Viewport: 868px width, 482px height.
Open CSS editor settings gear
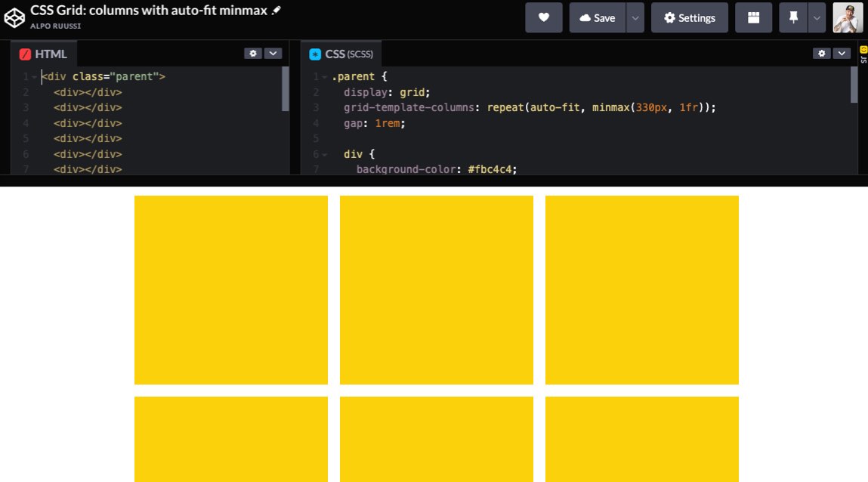(x=822, y=54)
